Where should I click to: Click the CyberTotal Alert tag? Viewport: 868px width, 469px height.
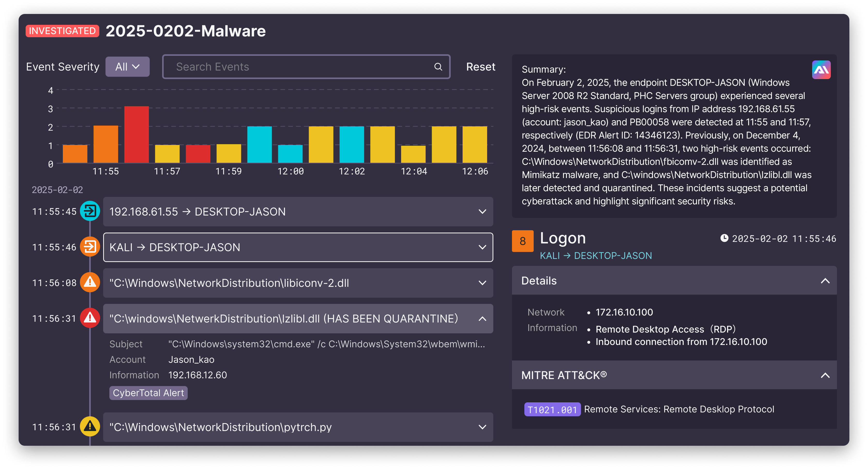click(x=148, y=393)
